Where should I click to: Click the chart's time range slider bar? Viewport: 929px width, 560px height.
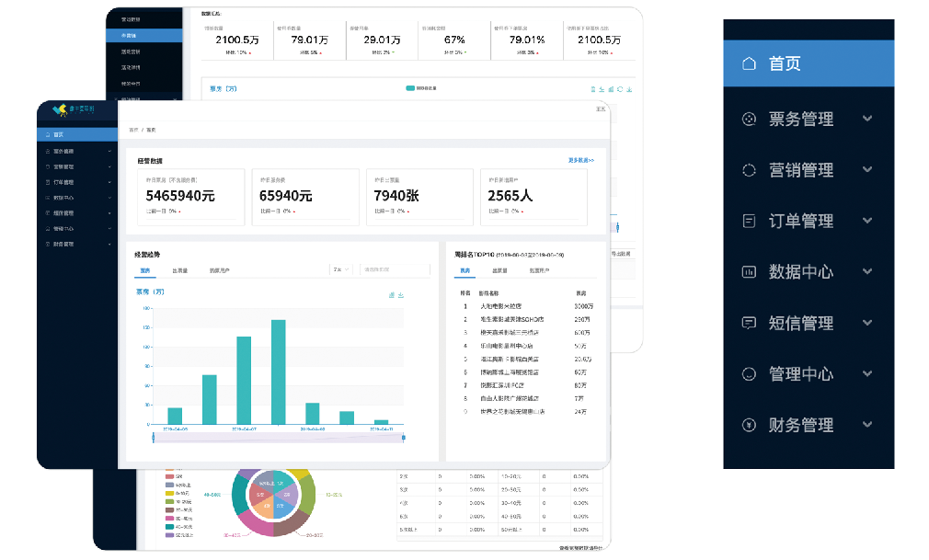click(278, 438)
